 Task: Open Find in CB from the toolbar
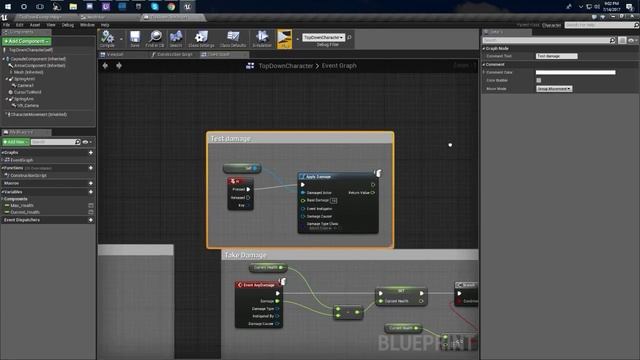[x=155, y=39]
